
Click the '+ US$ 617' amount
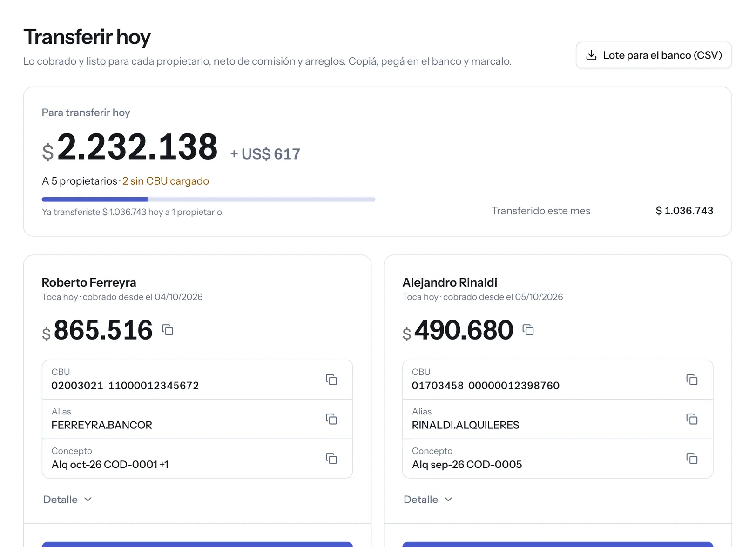(265, 154)
